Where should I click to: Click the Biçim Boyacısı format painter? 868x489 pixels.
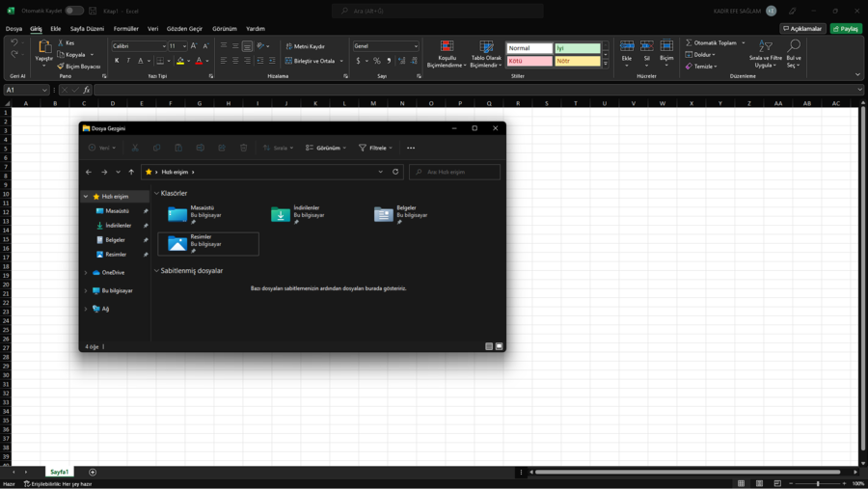(79, 67)
